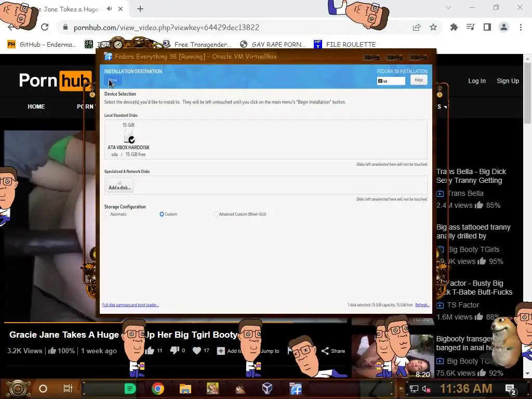Click the Help! button in Fedora installer

click(419, 79)
